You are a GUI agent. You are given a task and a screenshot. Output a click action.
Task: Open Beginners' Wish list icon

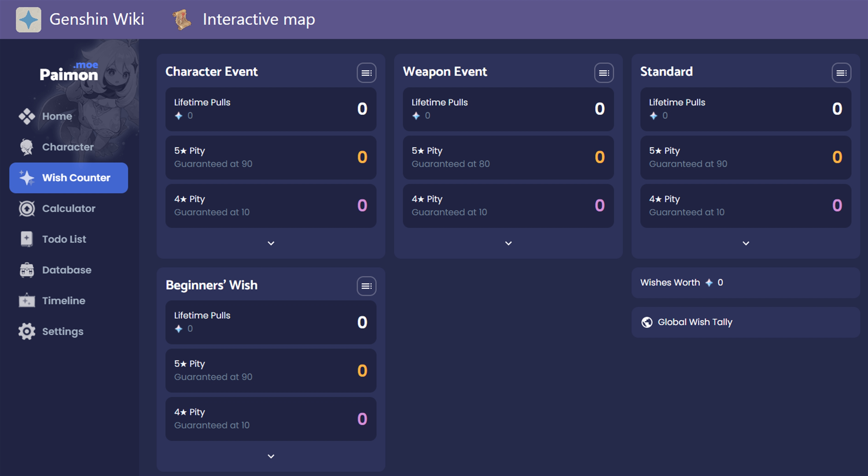tap(366, 286)
